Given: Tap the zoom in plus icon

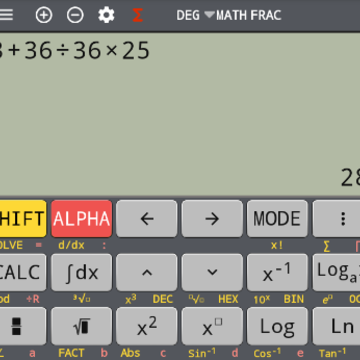Looking at the screenshot, I should 44,15.
